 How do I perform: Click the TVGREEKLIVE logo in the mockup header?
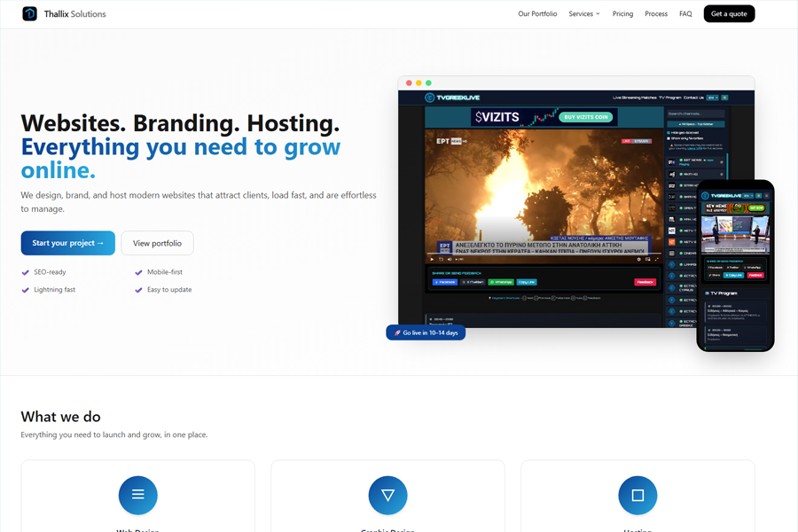[450, 98]
